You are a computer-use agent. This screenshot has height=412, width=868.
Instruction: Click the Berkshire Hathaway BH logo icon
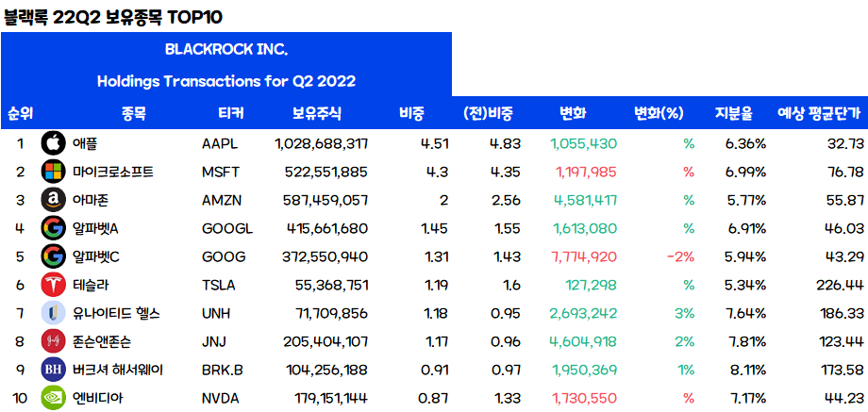pyautogui.click(x=54, y=370)
